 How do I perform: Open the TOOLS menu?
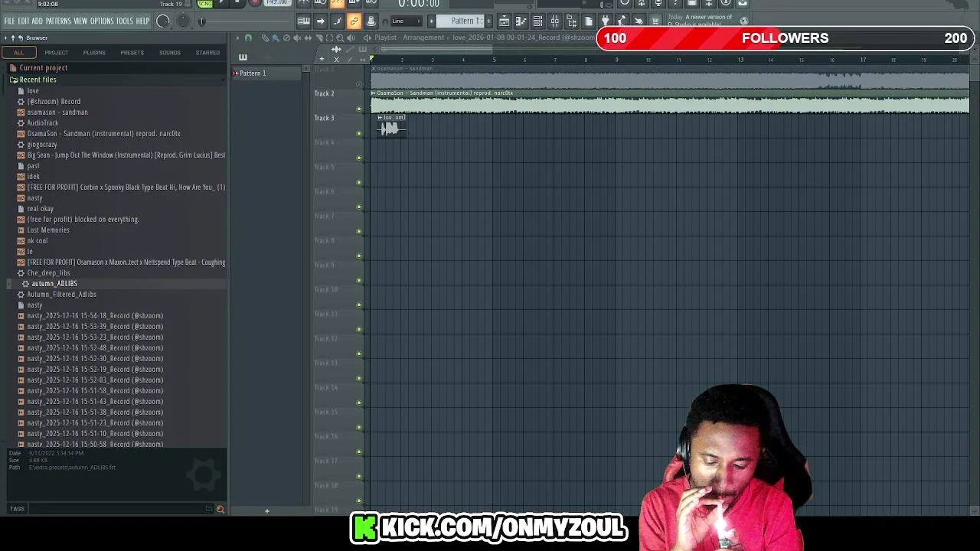124,21
